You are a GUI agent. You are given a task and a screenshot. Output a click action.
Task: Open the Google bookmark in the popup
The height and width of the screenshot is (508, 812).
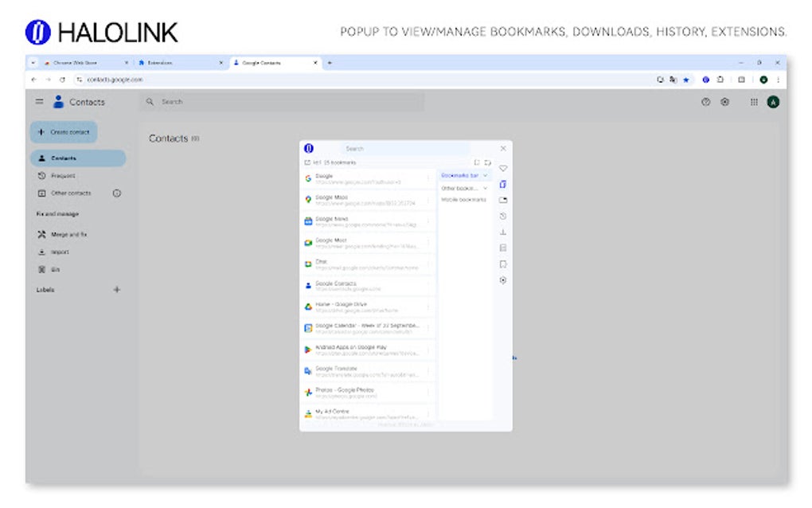pos(368,178)
